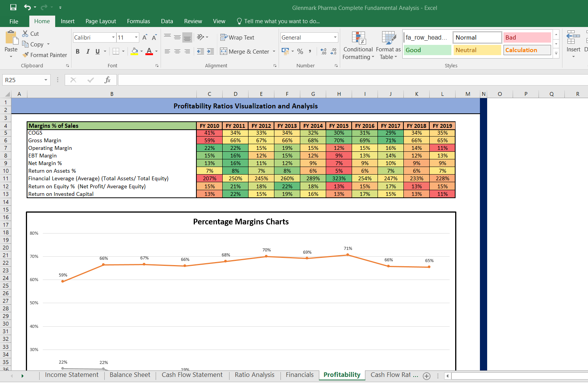Apply Percent Style to the cell
This screenshot has height=383, width=588.
pos(300,51)
